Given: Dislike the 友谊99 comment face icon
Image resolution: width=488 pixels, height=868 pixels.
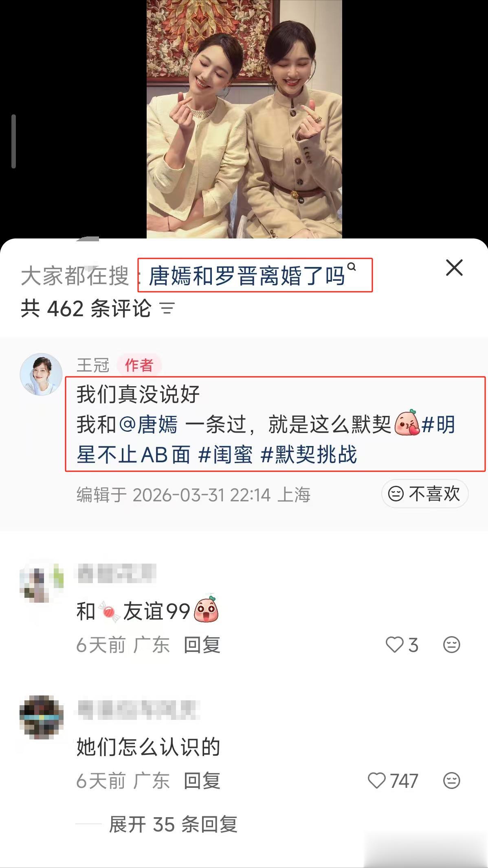Looking at the screenshot, I should click(451, 645).
